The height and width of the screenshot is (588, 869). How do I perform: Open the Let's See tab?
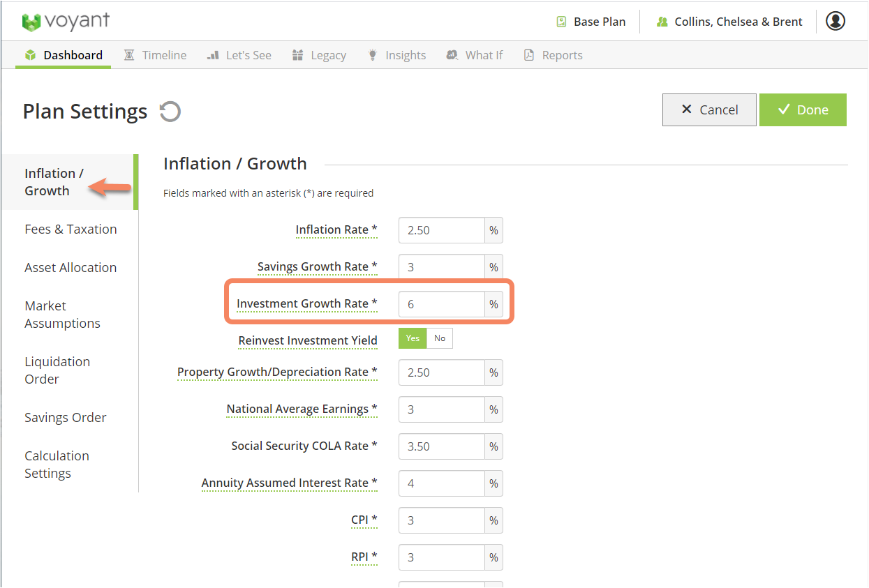239,55
